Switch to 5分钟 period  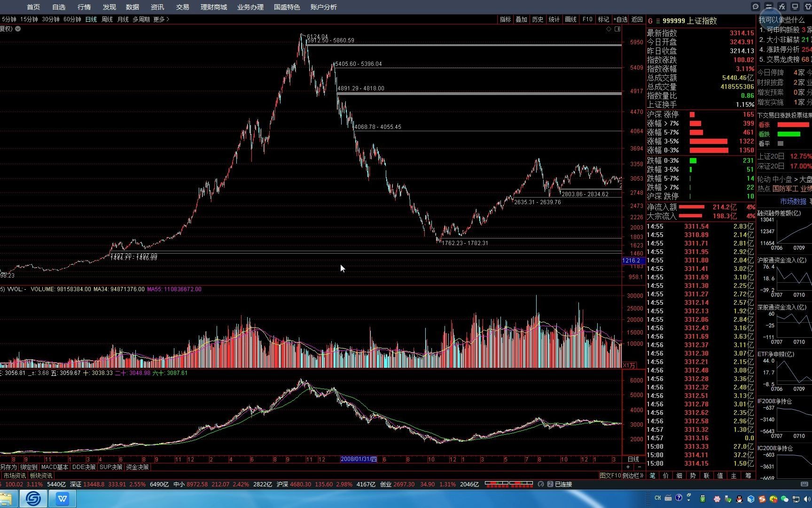(9, 19)
